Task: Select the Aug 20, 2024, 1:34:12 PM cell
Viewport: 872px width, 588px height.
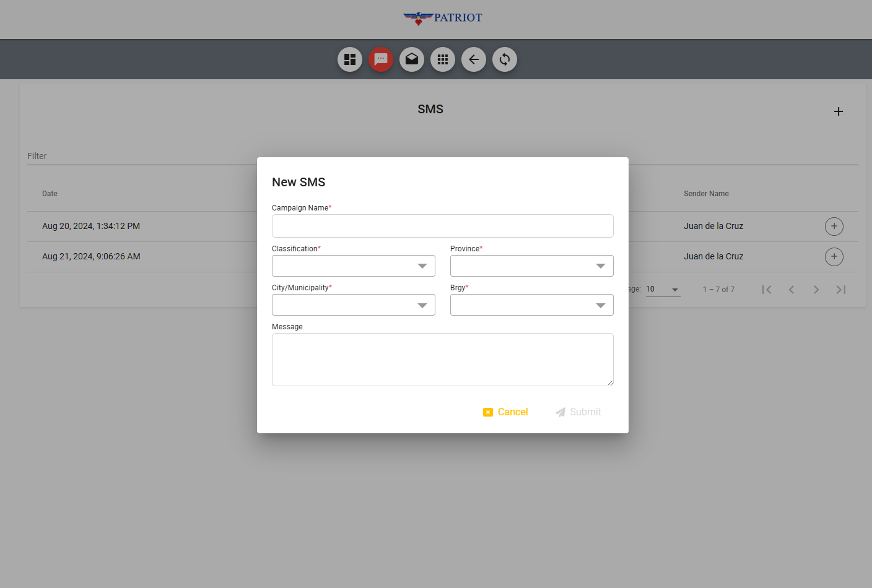Action: [91, 227]
